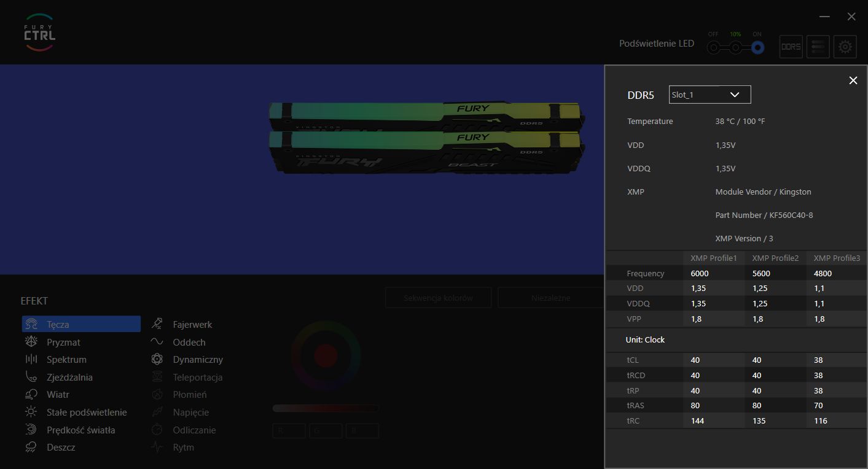Screen dimensions: 868x469
Task: Apply the Dynamiczny effect
Action: pyautogui.click(x=198, y=359)
